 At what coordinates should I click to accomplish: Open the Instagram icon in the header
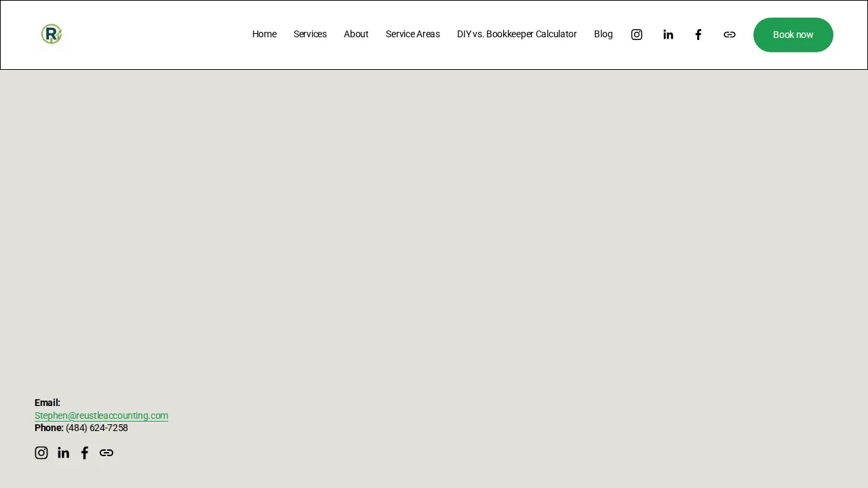(637, 35)
